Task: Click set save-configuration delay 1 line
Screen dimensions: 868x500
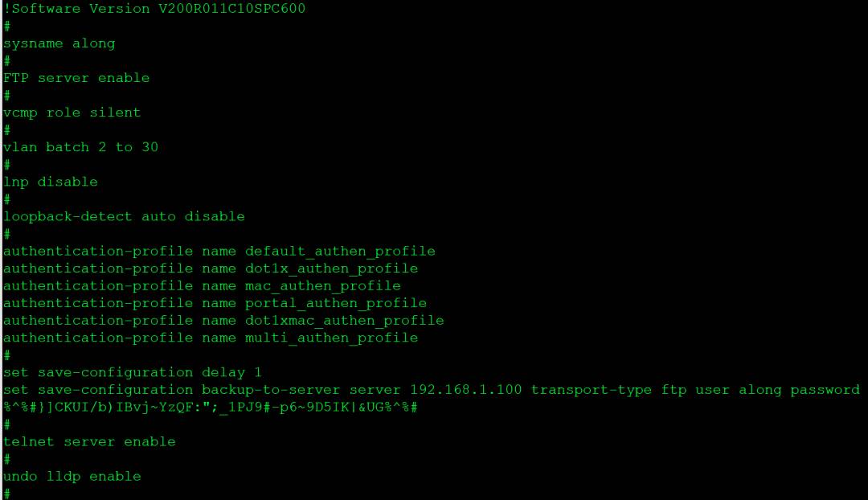Action: click(x=133, y=373)
